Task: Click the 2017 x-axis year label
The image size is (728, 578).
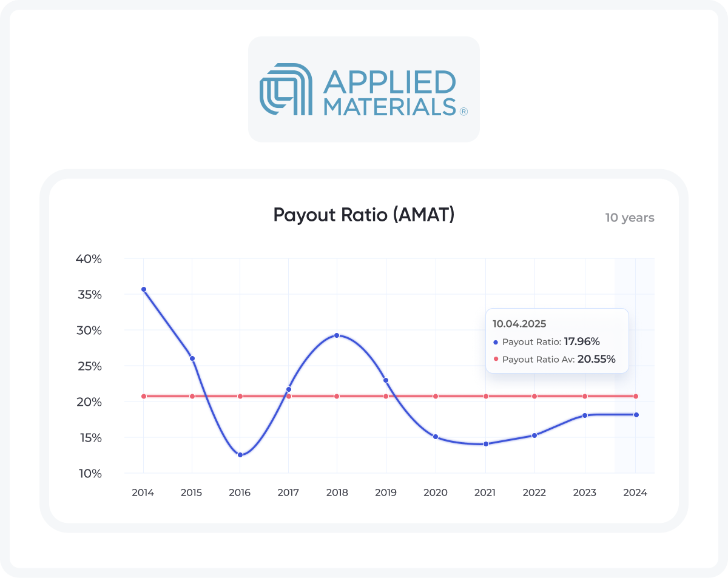Action: click(288, 493)
